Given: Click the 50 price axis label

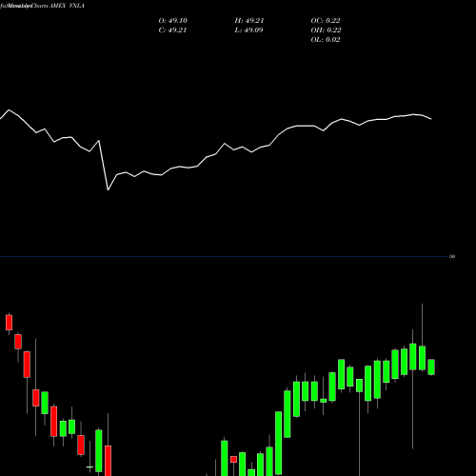Looking at the screenshot, I should click(x=452, y=256).
